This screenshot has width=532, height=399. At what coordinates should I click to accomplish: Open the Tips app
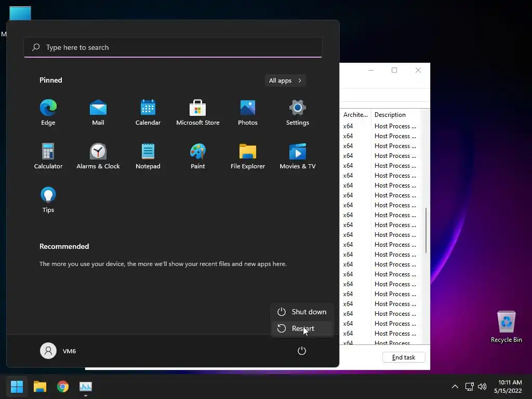pyautogui.click(x=48, y=200)
